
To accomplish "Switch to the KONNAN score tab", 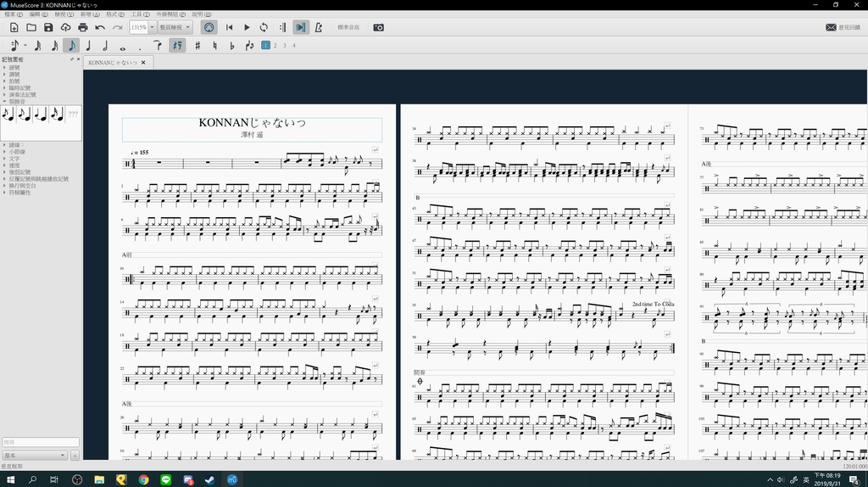I will pos(113,63).
